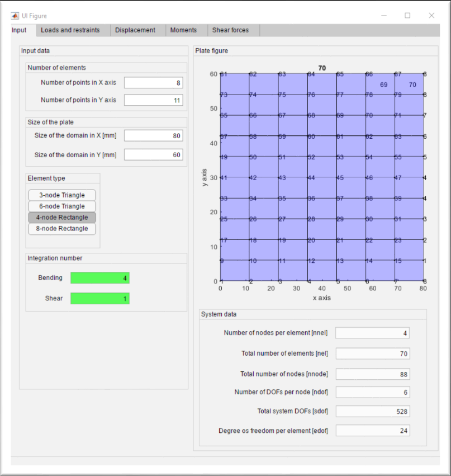The height and width of the screenshot is (476, 451).
Task: Select the 6-node Triangle element type
Action: point(61,206)
